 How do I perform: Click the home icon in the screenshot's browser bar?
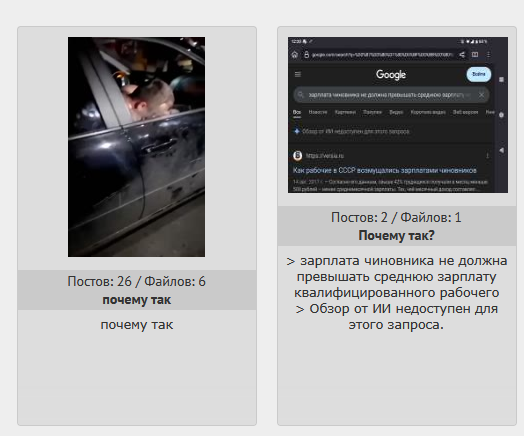coord(295,55)
